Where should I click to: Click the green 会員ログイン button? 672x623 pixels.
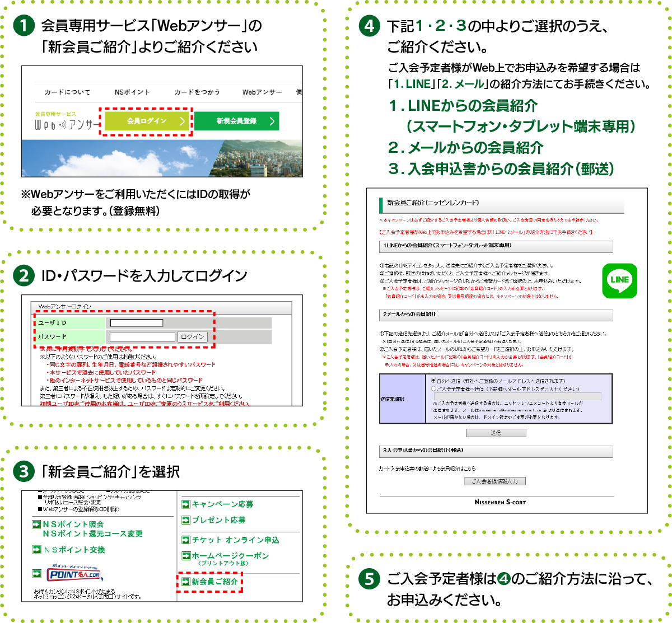coord(147,121)
